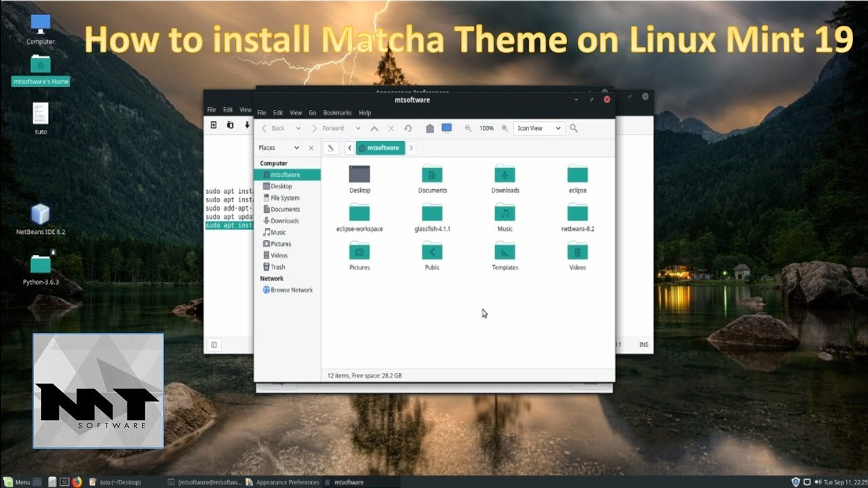
Task: Select the Pictures folder icon in file view
Action: [x=359, y=251]
